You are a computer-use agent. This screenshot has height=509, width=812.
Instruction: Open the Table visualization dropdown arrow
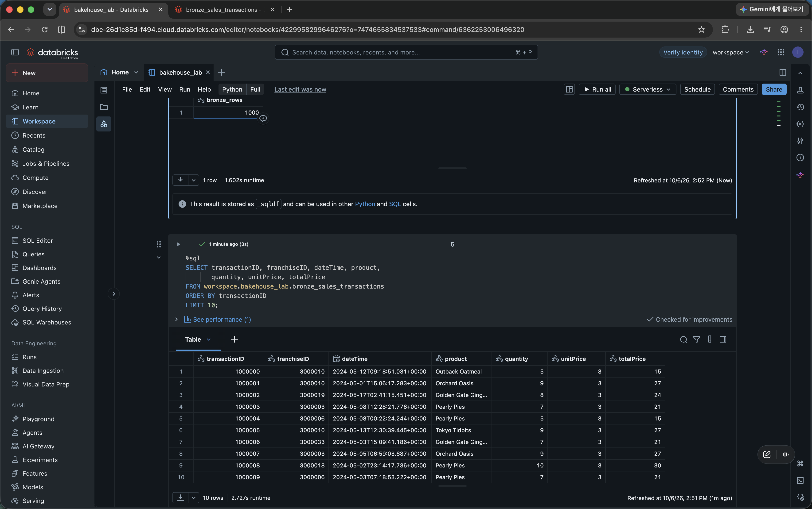tap(208, 340)
